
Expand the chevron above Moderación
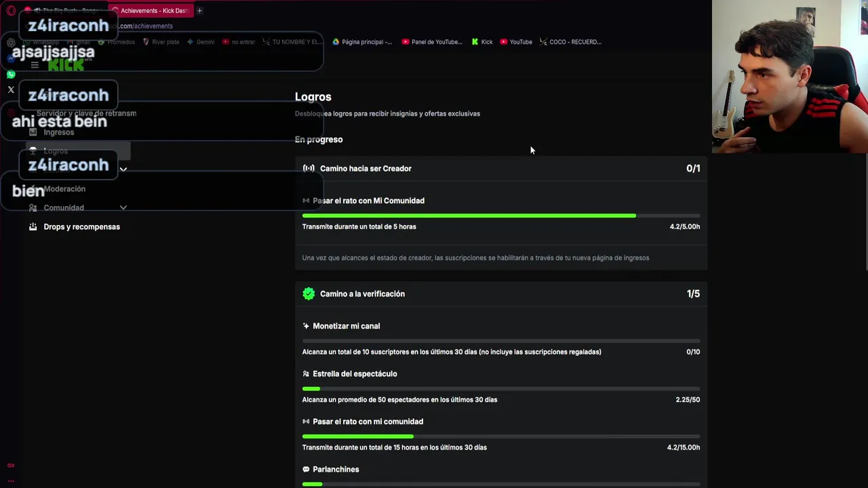click(x=123, y=169)
